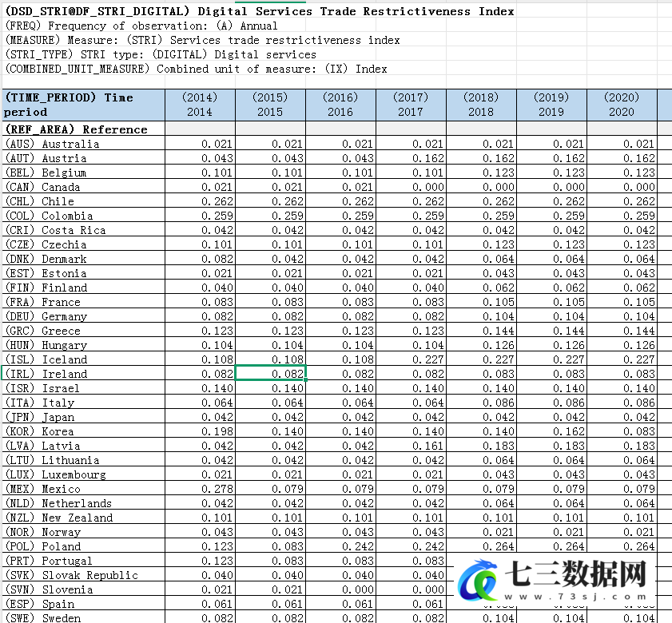The width and height of the screenshot is (672, 623).
Task: Select the (HUN) Hungary row label
Action: point(84,344)
